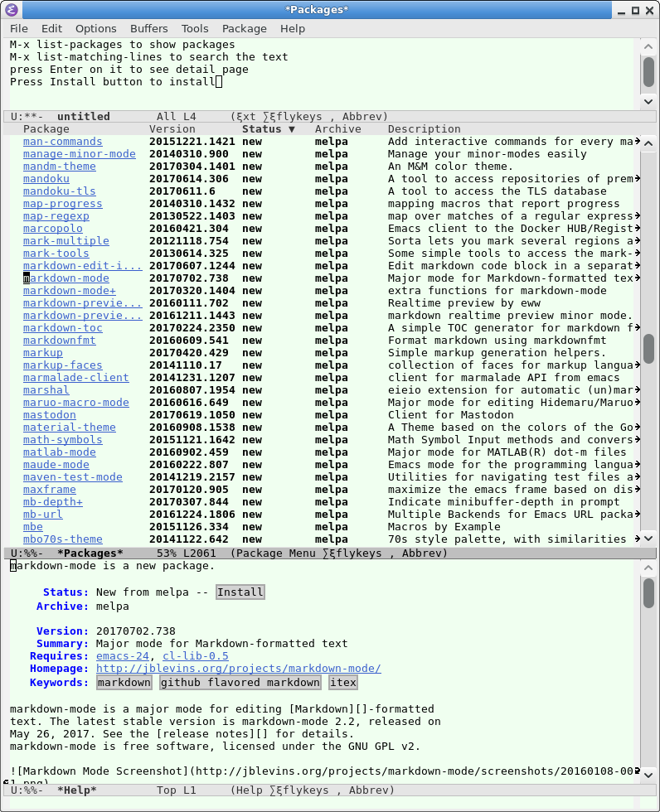Click the markdown keyword button
Image resolution: width=660 pixels, height=812 pixels.
click(124, 683)
